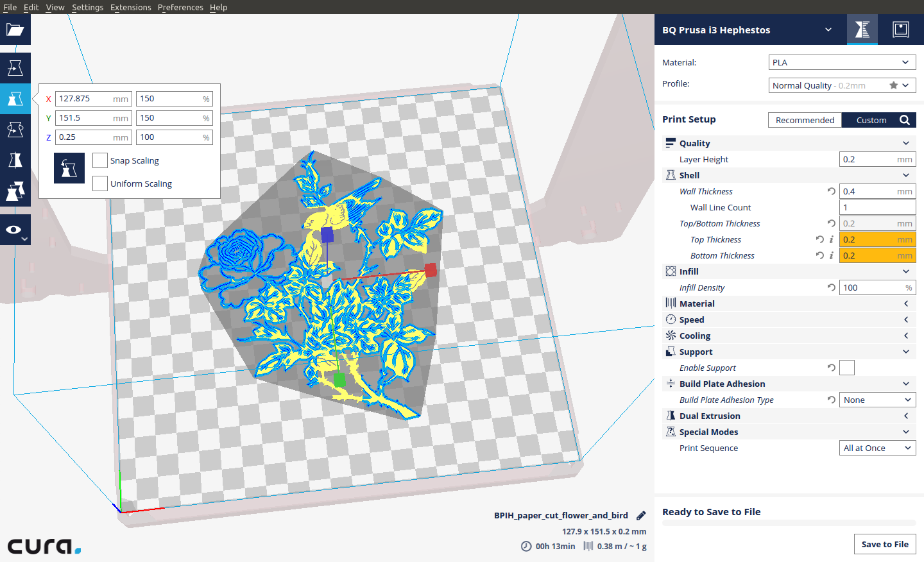Select the Move tool
The image size is (924, 562).
15,68
